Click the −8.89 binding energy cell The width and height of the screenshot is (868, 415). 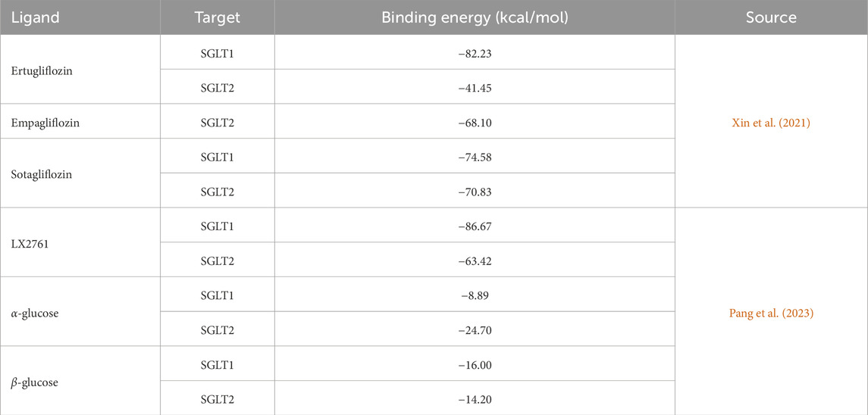pos(475,295)
